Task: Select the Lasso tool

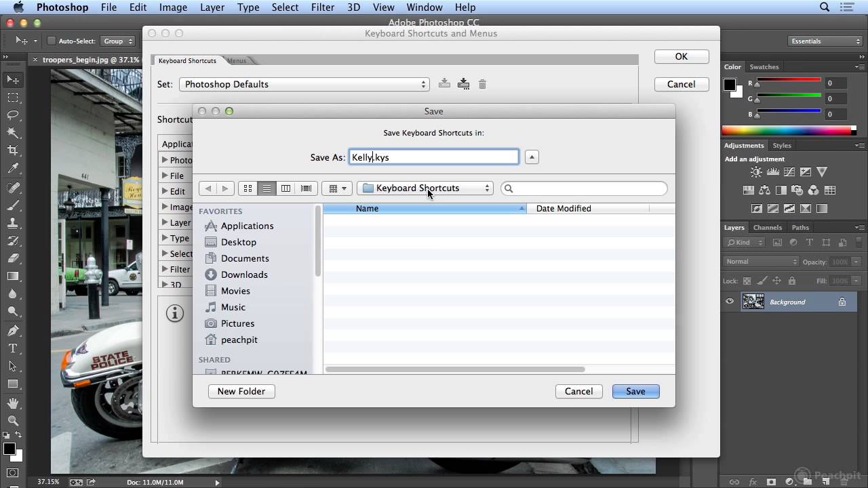Action: pos(13,115)
